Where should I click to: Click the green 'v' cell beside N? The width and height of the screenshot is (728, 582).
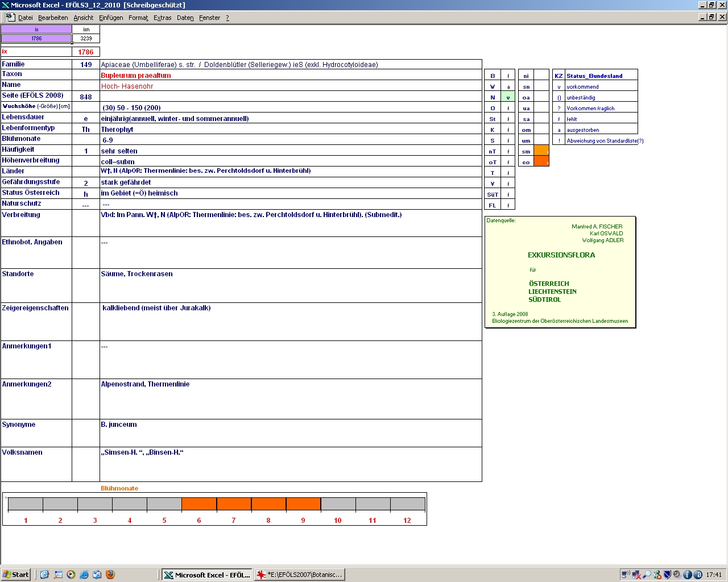508,97
